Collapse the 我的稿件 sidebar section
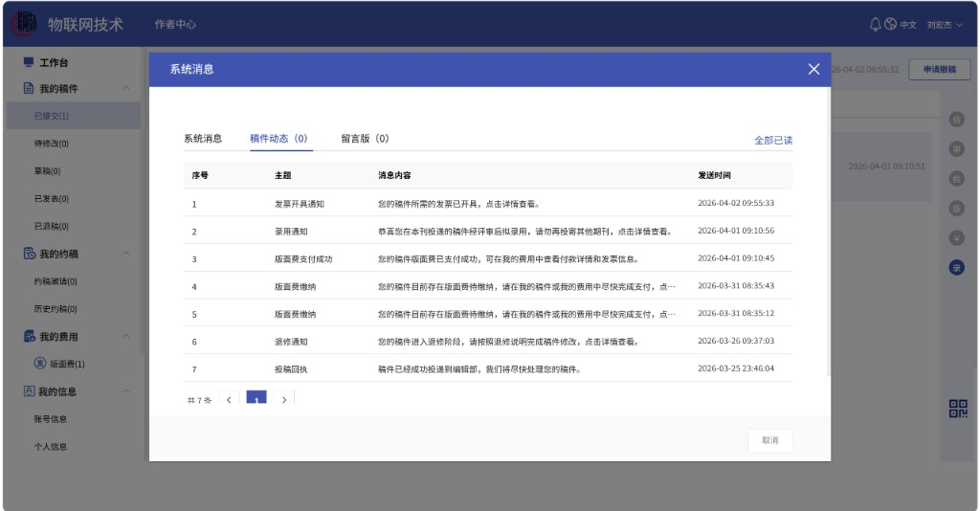 click(126, 89)
